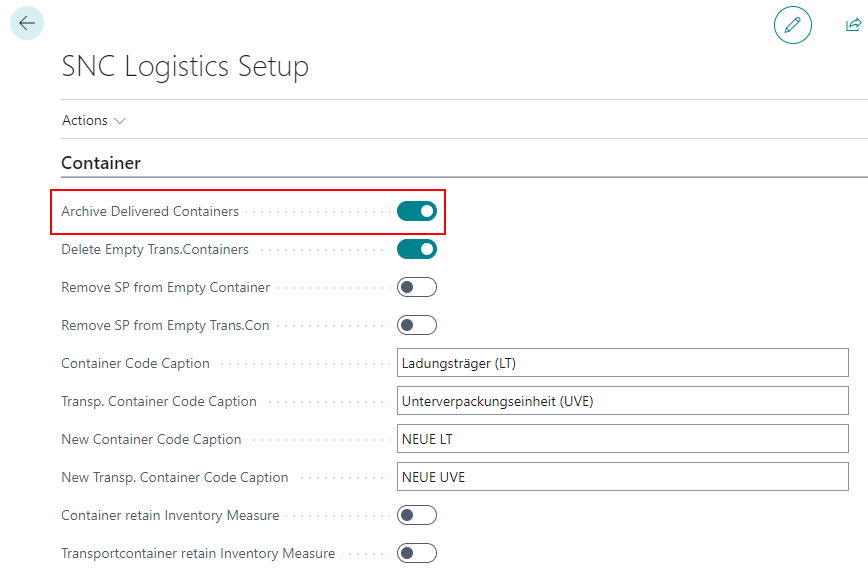Toggle Transportcontainer retain Inventory Measure
Image resolution: width=868 pixels, height=587 pixels.
coord(417,553)
